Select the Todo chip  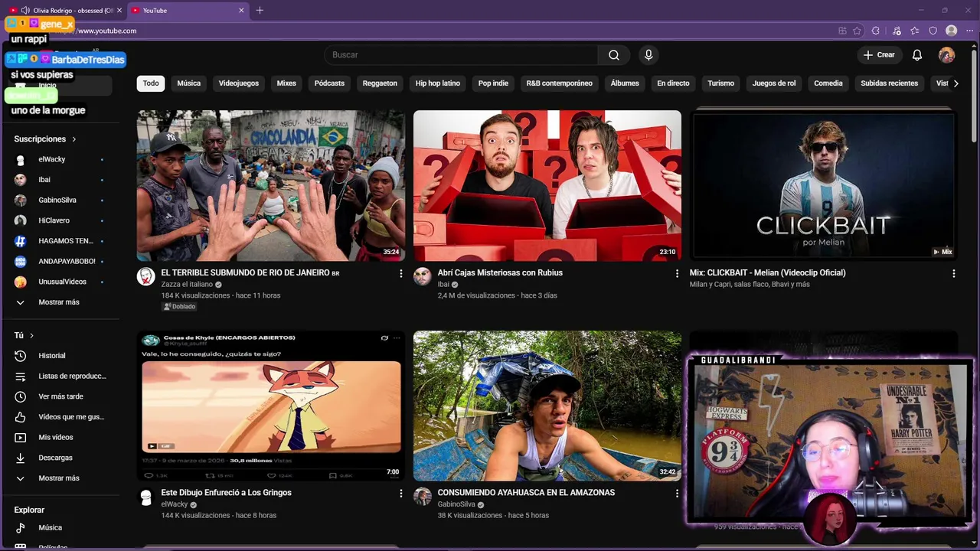[151, 83]
